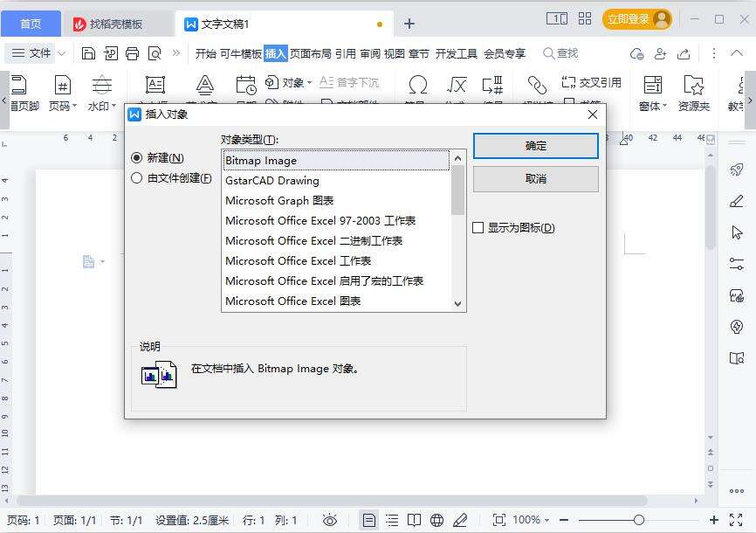Open the 页码 dropdown arrow
The image size is (756, 533).
[75, 105]
